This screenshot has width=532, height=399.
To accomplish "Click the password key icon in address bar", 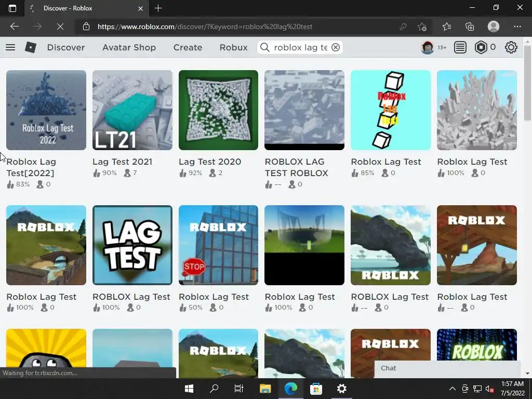I will pyautogui.click(x=403, y=26).
